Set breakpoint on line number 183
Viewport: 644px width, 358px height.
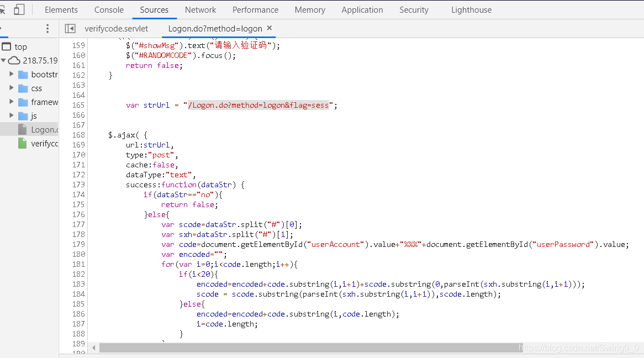[x=78, y=284]
